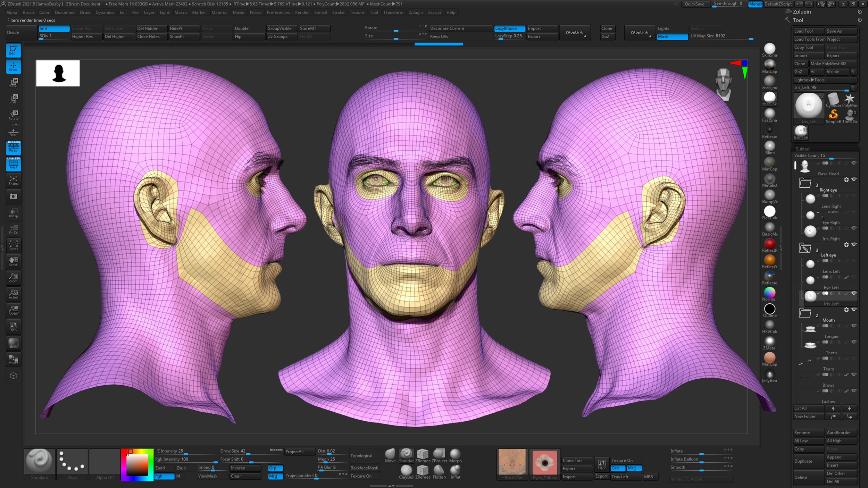
Task: Select the Draw mode tool
Action: point(13,66)
